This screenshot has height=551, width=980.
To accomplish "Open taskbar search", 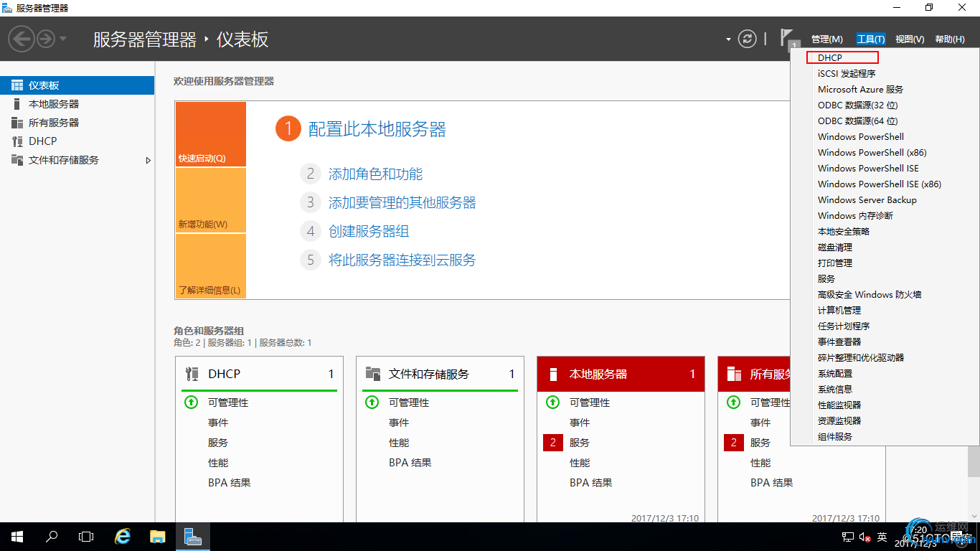I will click(52, 537).
